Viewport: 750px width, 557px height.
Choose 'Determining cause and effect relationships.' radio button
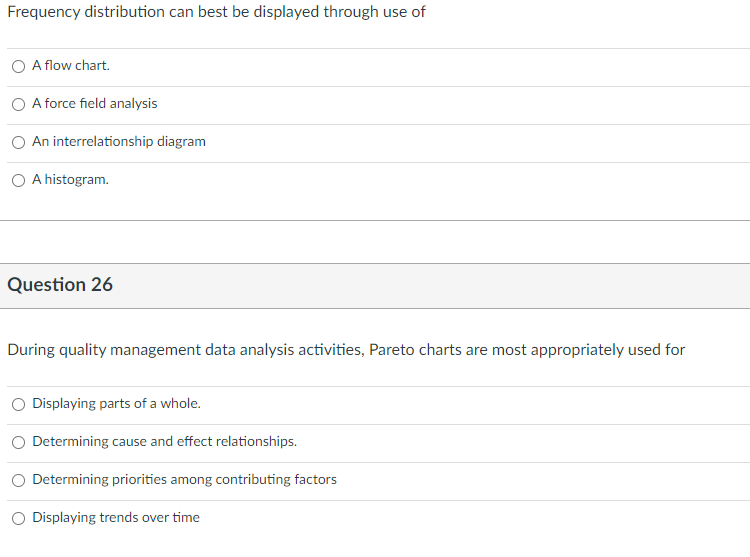[x=19, y=442]
